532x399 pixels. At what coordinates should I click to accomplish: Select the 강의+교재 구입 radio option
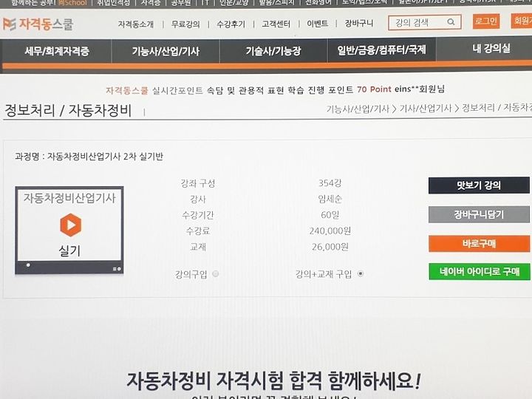361,273
